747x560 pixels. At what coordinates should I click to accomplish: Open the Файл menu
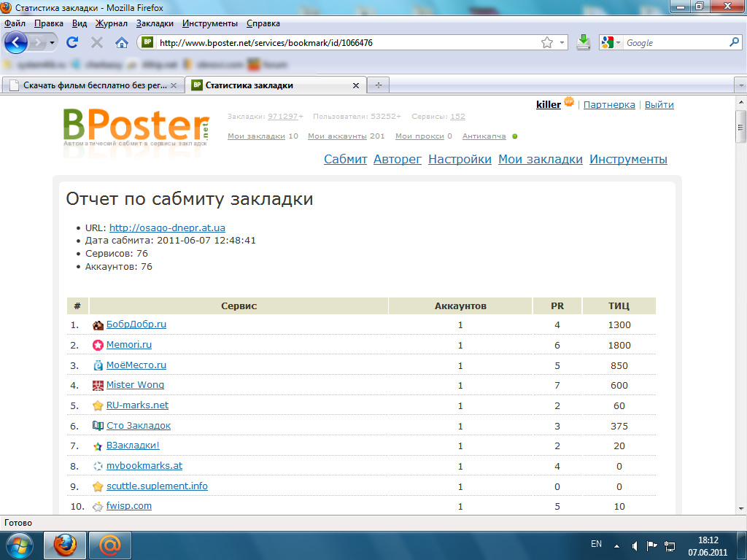pos(15,23)
